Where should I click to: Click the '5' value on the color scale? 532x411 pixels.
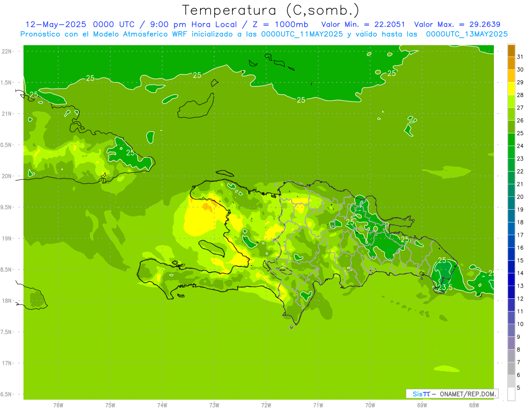click(x=519, y=388)
